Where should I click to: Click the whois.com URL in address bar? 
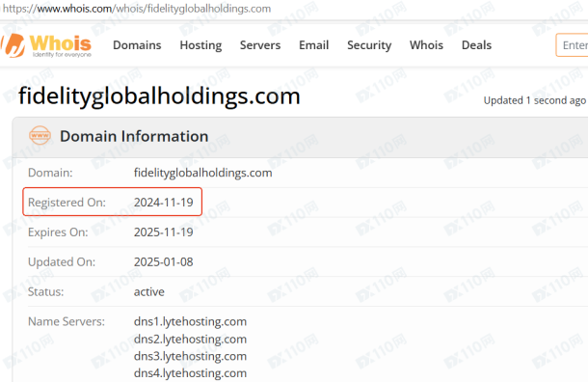pyautogui.click(x=137, y=9)
